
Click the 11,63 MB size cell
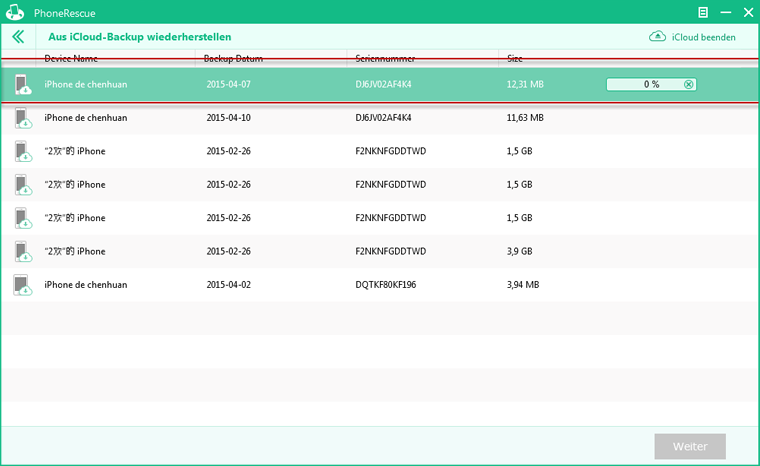pos(525,118)
